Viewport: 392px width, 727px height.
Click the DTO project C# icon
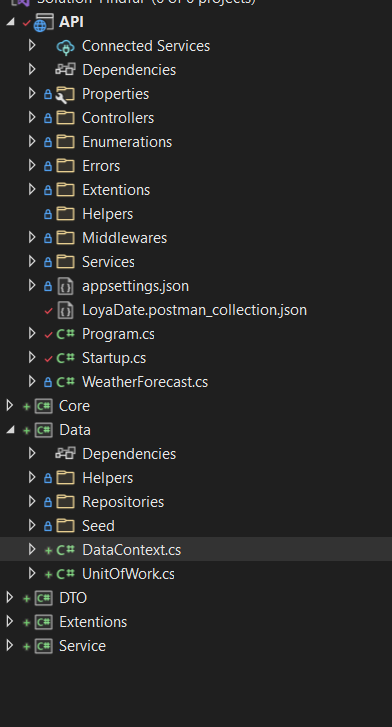click(44, 598)
